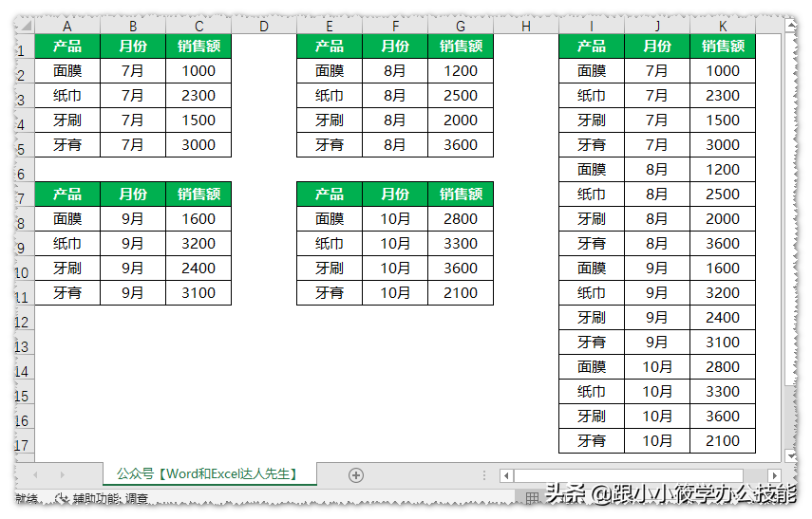The width and height of the screenshot is (812, 519).
Task: Open sheet tab 公众号【Word和Excel达人先生】
Action: pyautogui.click(x=209, y=474)
